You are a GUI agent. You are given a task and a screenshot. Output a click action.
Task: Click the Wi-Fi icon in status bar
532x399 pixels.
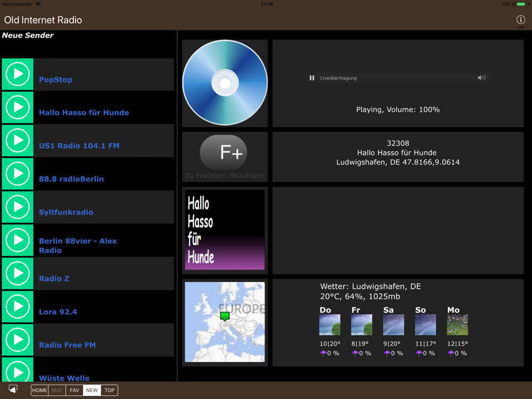point(38,4)
